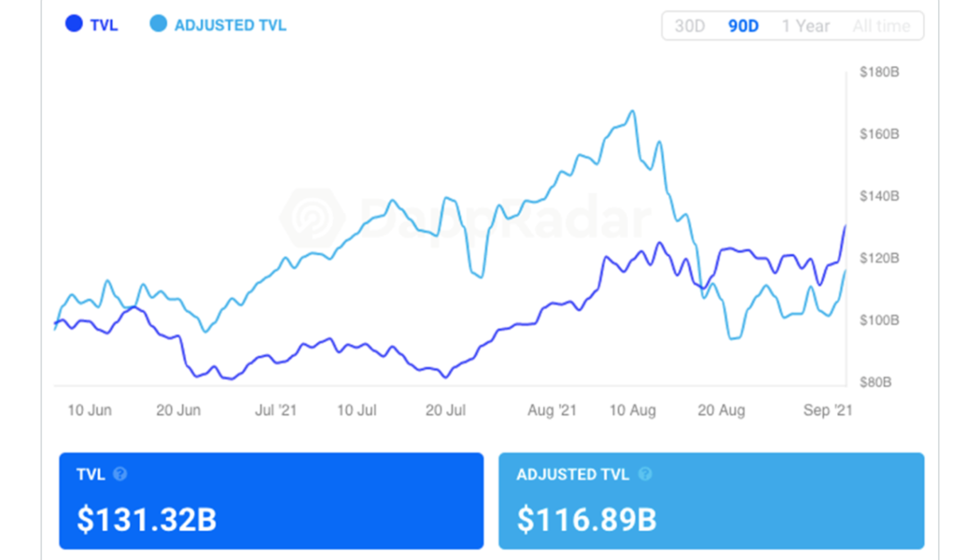This screenshot has height=560, width=980.
Task: Open the 1 Year view
Action: click(x=805, y=26)
